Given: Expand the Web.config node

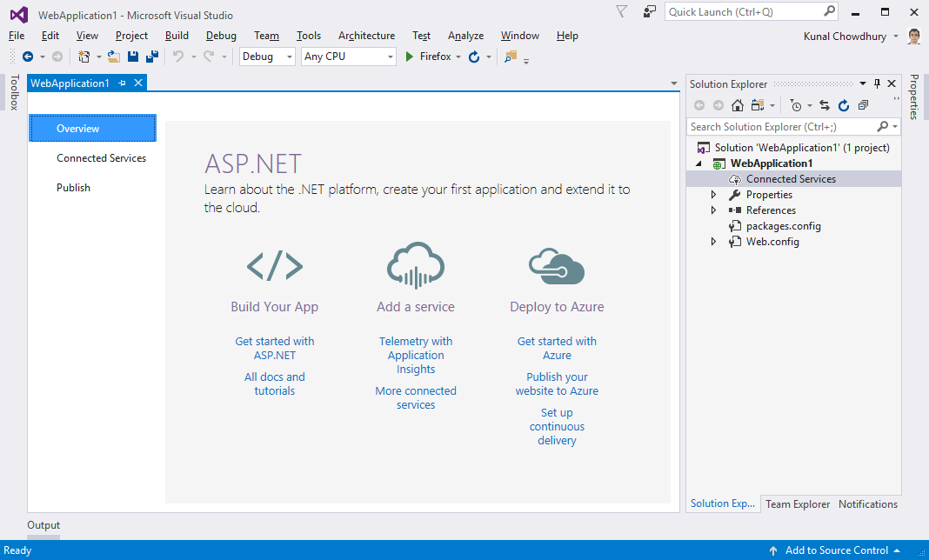Looking at the screenshot, I should 714,242.
